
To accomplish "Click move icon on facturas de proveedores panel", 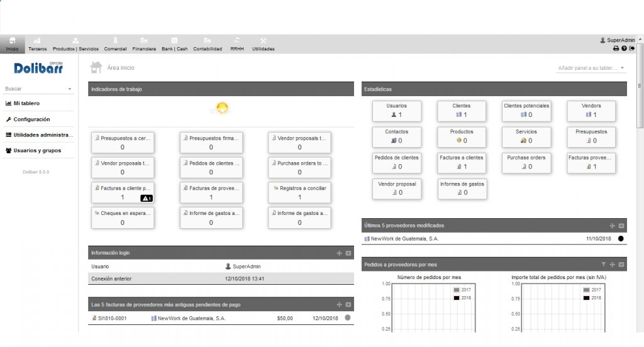I will coord(339,305).
